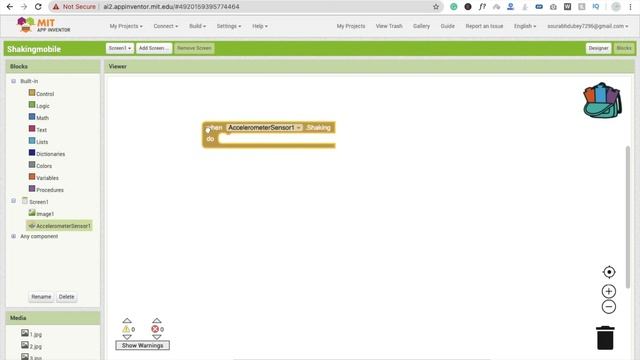This screenshot has width=640, height=360.
Task: Open the account email dropdown
Action: tap(587, 26)
